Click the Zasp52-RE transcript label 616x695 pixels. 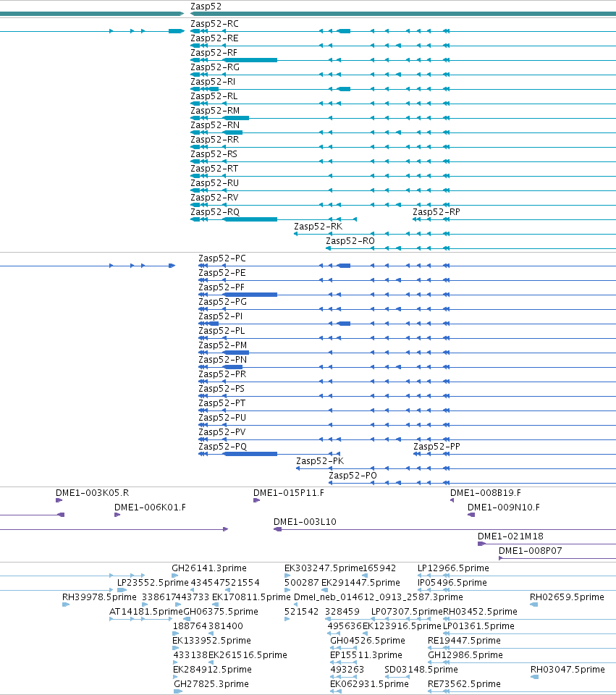[214, 38]
